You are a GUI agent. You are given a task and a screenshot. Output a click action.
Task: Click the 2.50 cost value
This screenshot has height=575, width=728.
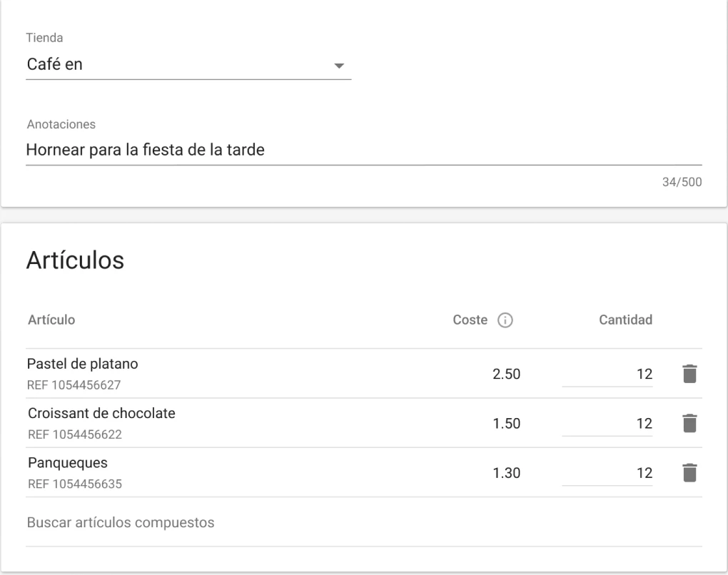[x=507, y=374]
